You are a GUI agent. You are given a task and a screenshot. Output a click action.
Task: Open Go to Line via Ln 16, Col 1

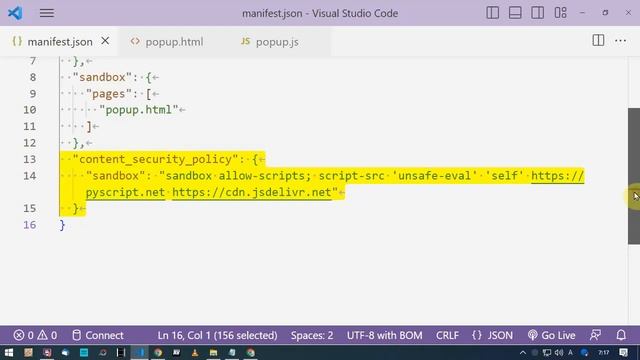pyautogui.click(x=217, y=336)
